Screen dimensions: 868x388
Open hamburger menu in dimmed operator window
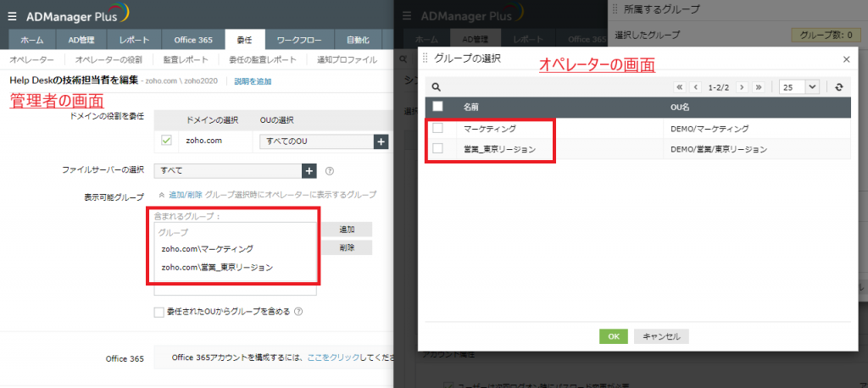click(408, 15)
